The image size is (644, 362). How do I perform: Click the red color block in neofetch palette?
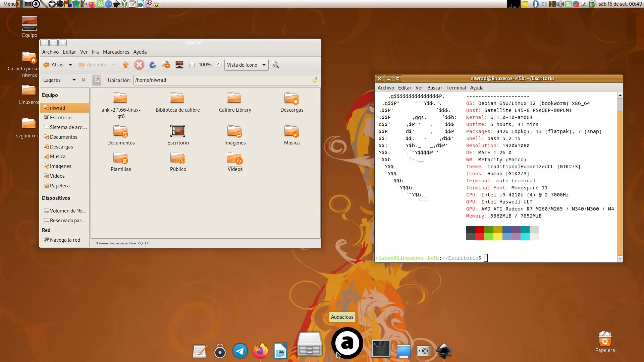point(480,233)
